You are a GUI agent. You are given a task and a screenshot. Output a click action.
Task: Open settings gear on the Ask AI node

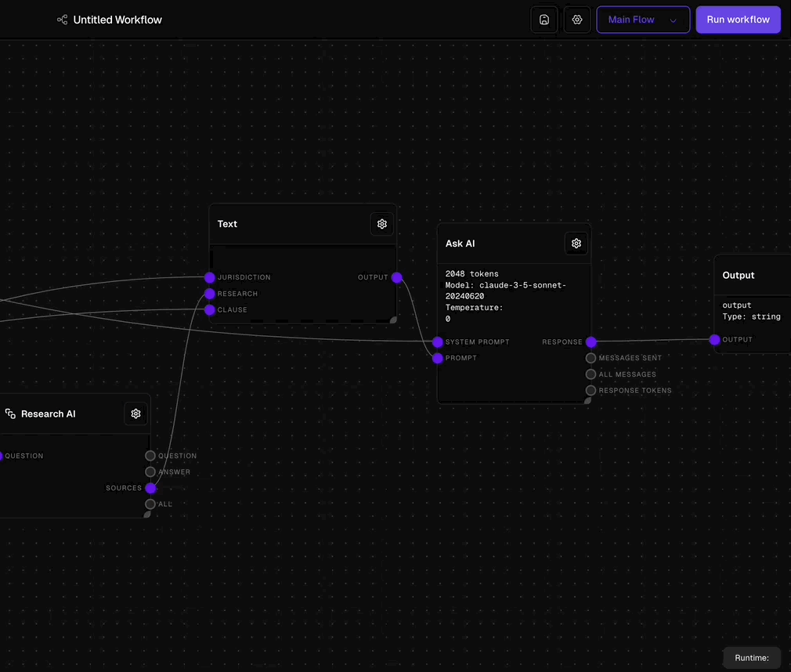point(576,243)
